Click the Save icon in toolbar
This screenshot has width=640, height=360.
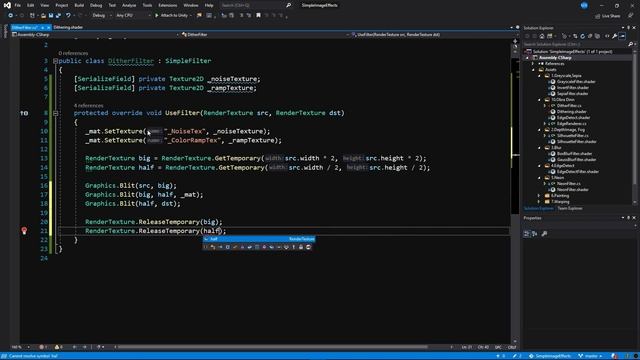(x=51, y=16)
